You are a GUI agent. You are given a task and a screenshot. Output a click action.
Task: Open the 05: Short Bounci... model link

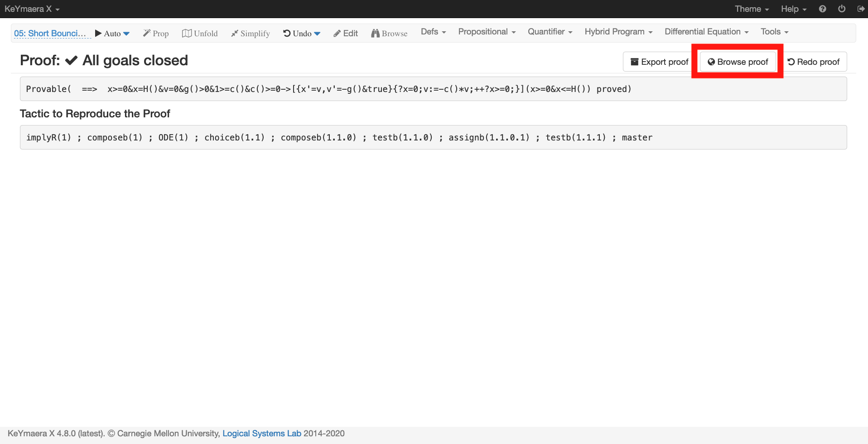[52, 33]
